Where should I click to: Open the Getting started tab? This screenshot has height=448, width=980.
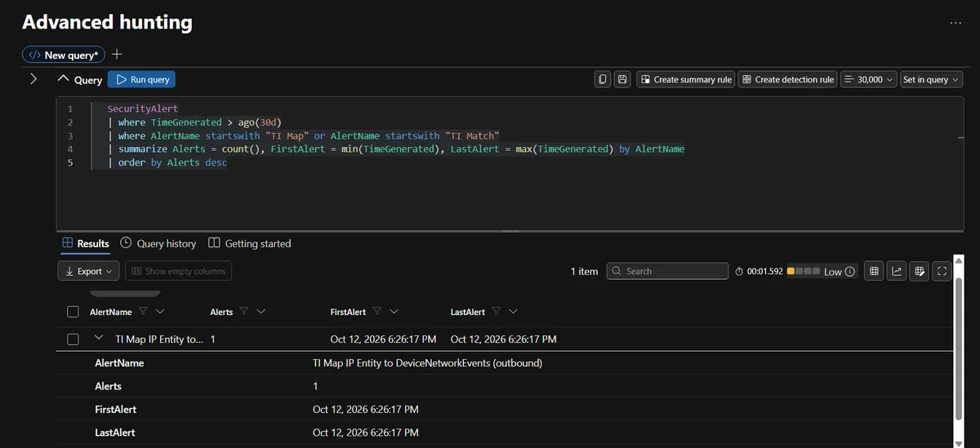[250, 243]
